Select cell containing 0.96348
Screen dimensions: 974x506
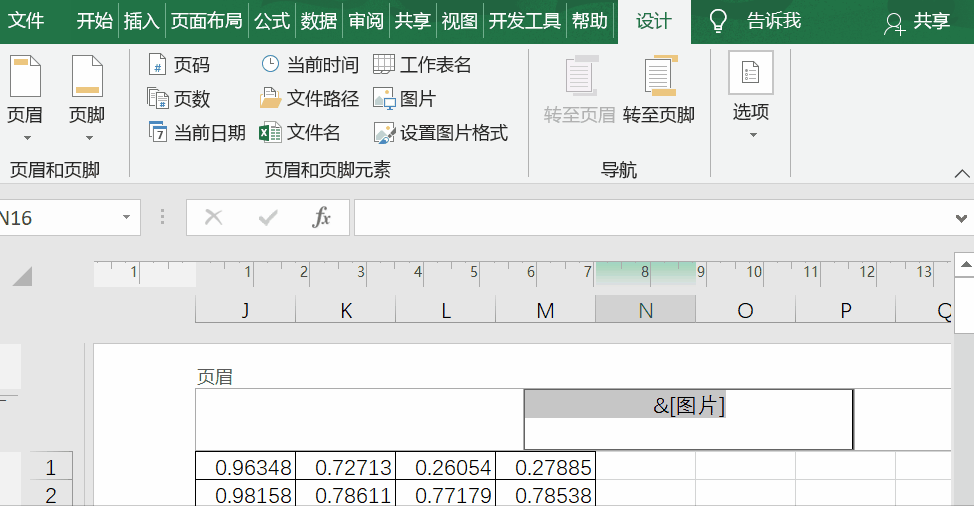(245, 466)
